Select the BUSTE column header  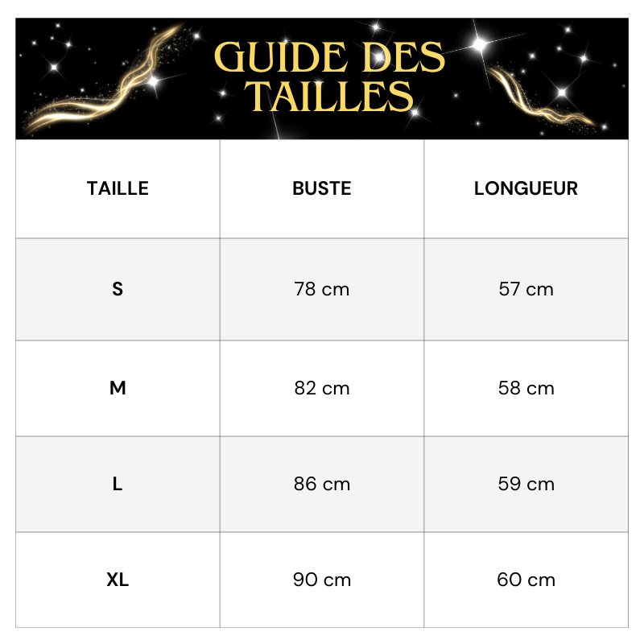[322, 188]
